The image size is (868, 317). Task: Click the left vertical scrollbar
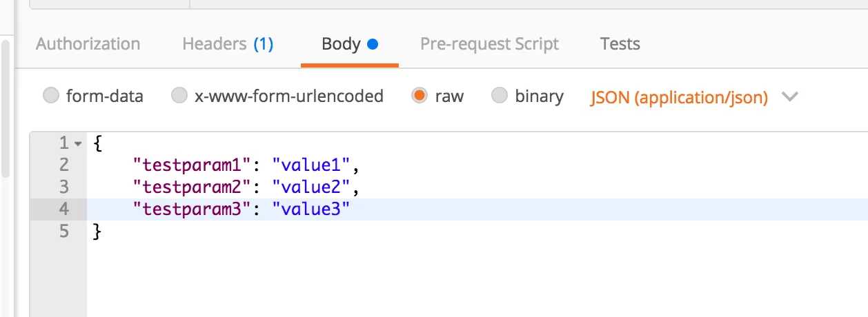[x=6, y=110]
